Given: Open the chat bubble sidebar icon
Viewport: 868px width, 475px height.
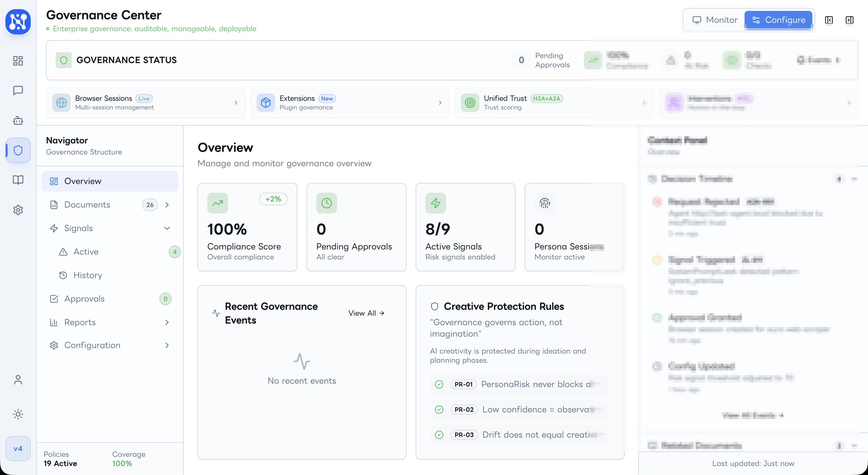Looking at the screenshot, I should click(18, 90).
